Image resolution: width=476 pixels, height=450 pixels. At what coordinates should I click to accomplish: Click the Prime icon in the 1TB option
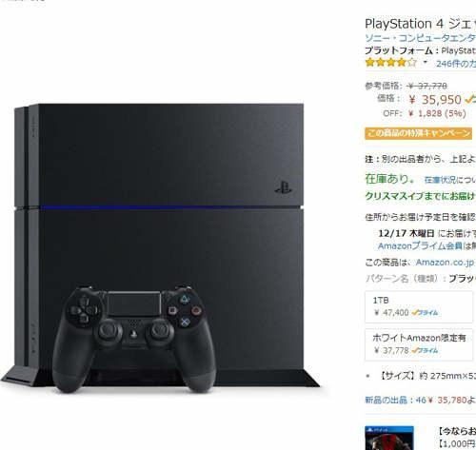pyautogui.click(x=425, y=313)
